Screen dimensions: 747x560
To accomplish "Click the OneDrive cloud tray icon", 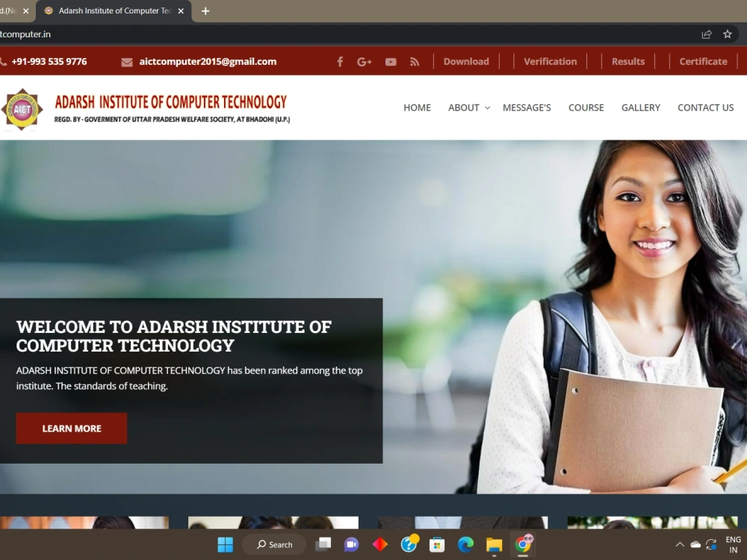I will click(x=695, y=544).
